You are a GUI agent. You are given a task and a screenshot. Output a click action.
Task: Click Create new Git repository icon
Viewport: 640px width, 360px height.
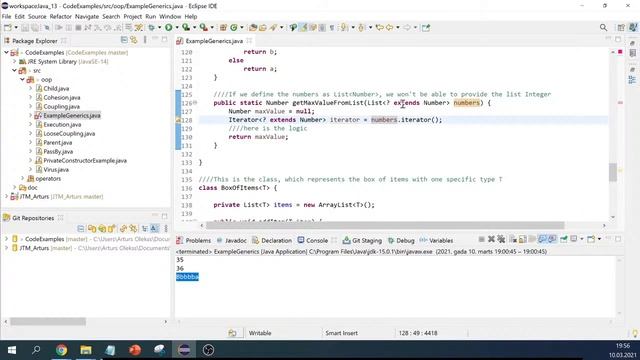(x=111, y=229)
